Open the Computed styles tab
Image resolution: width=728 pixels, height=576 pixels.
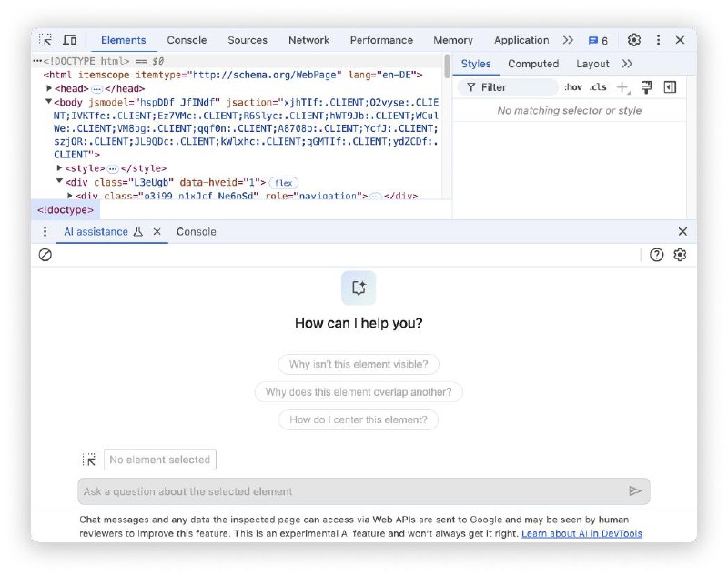click(x=533, y=64)
